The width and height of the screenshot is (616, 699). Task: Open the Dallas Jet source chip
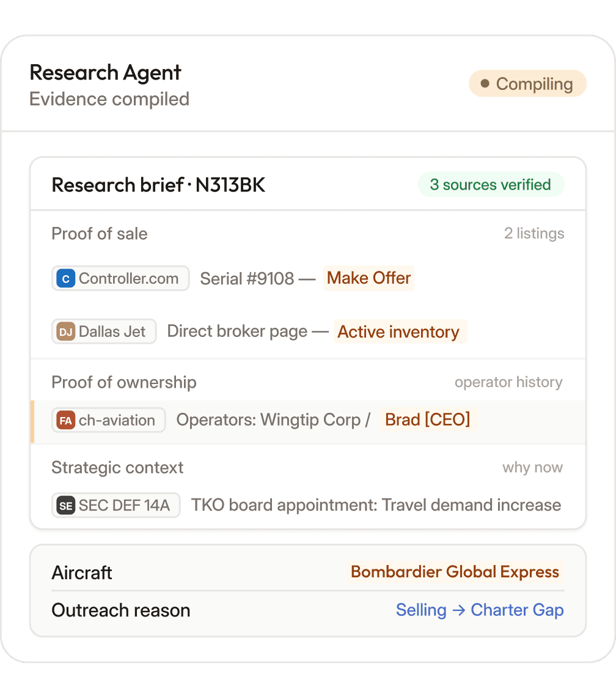click(x=104, y=332)
